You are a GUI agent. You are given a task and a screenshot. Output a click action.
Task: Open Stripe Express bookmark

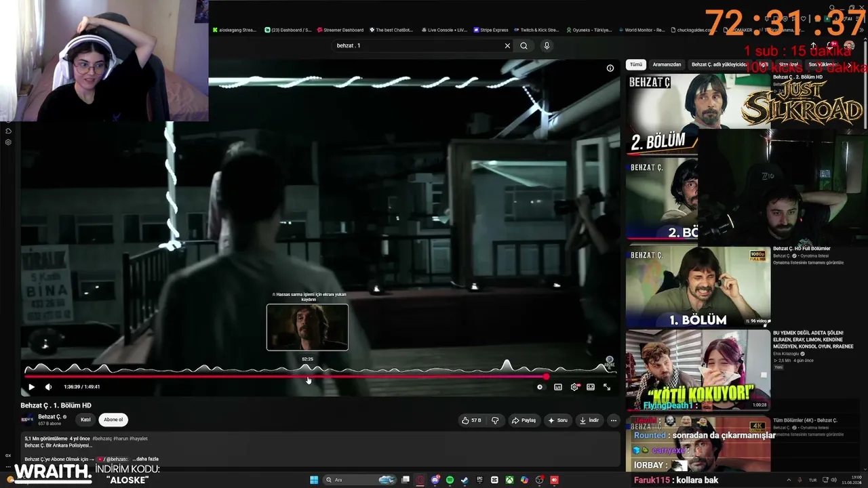[x=491, y=30]
